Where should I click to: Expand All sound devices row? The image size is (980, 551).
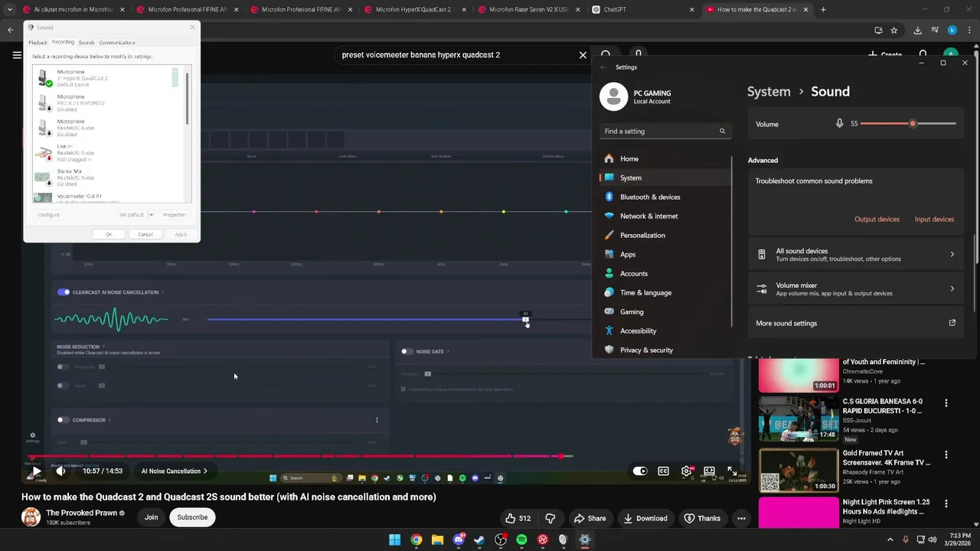pyautogui.click(x=856, y=254)
